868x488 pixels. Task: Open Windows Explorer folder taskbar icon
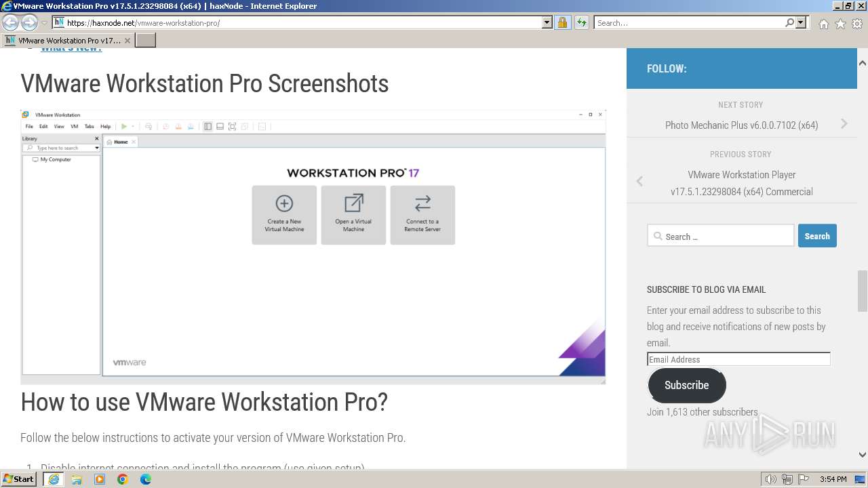(77, 479)
